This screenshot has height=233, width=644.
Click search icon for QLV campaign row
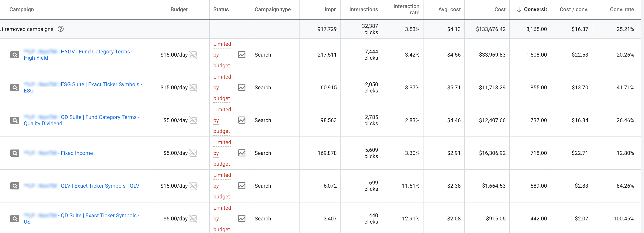15,186
